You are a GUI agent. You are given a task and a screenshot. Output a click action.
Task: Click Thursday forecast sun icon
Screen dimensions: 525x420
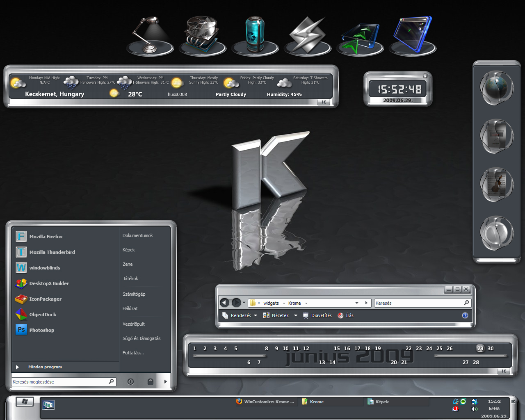(177, 83)
